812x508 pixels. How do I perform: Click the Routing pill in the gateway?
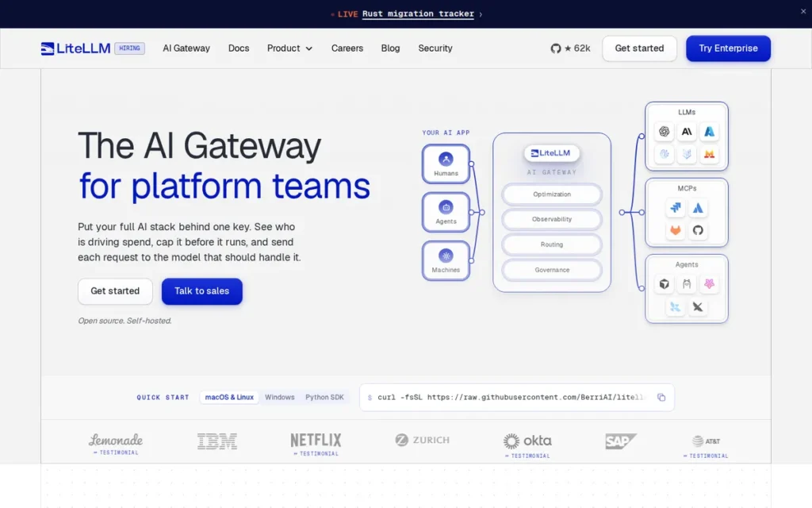(x=552, y=244)
